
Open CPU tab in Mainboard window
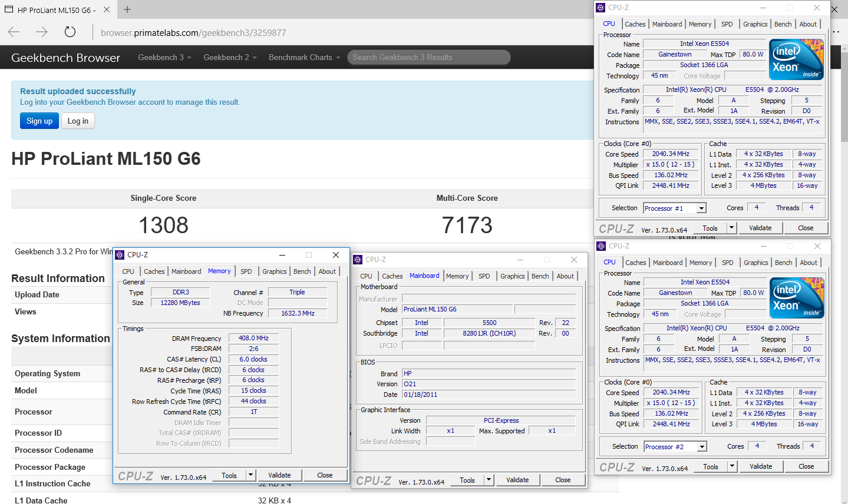click(367, 276)
